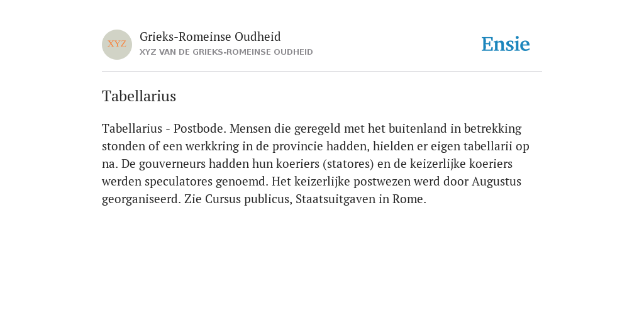Click the word Postbode in the definition
The width and height of the screenshot is (644, 322).
point(199,128)
